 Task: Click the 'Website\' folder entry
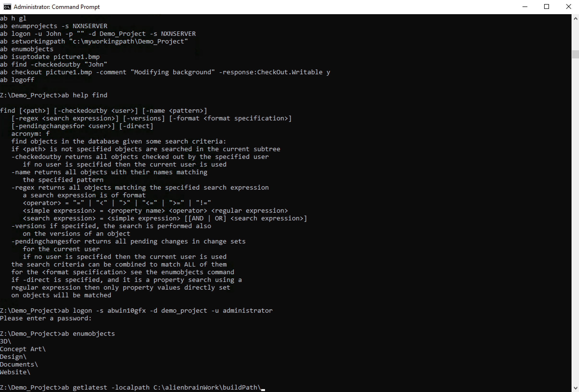point(15,372)
